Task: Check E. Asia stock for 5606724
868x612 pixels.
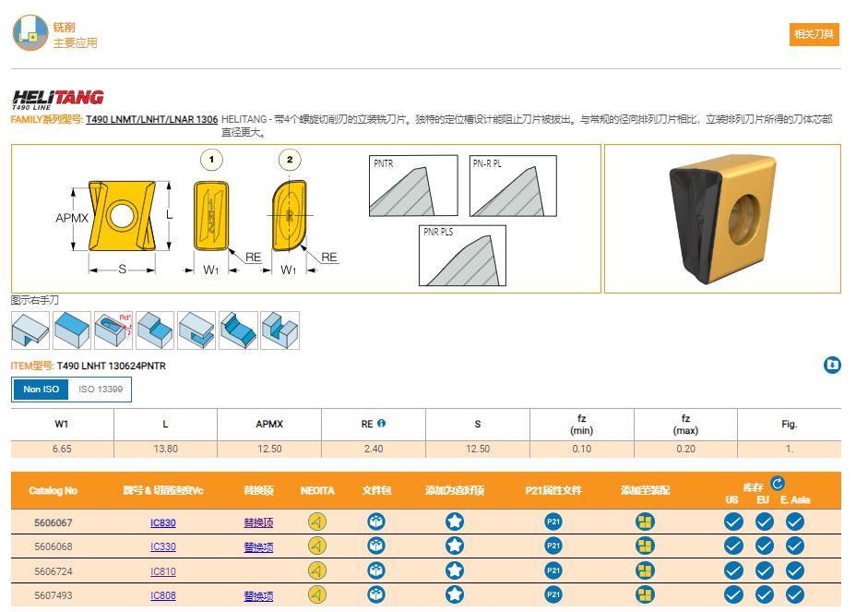Action: click(795, 570)
